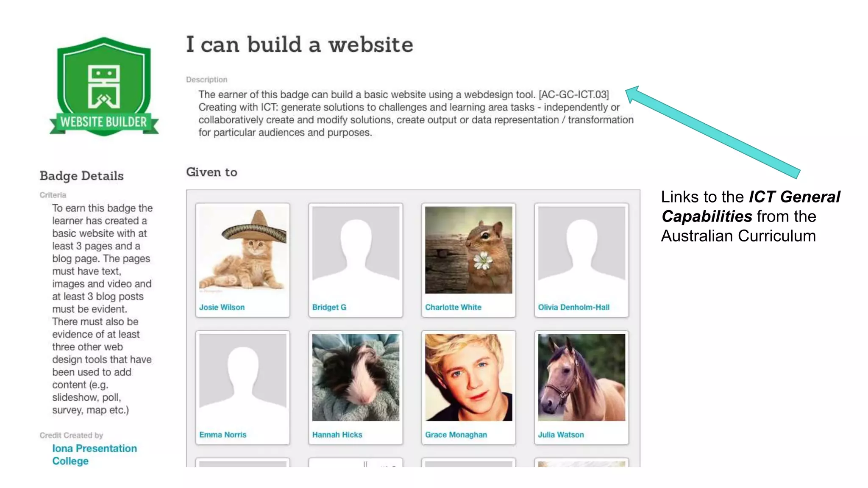
Task: Click Bridget G's blank avatar image
Action: (356, 250)
